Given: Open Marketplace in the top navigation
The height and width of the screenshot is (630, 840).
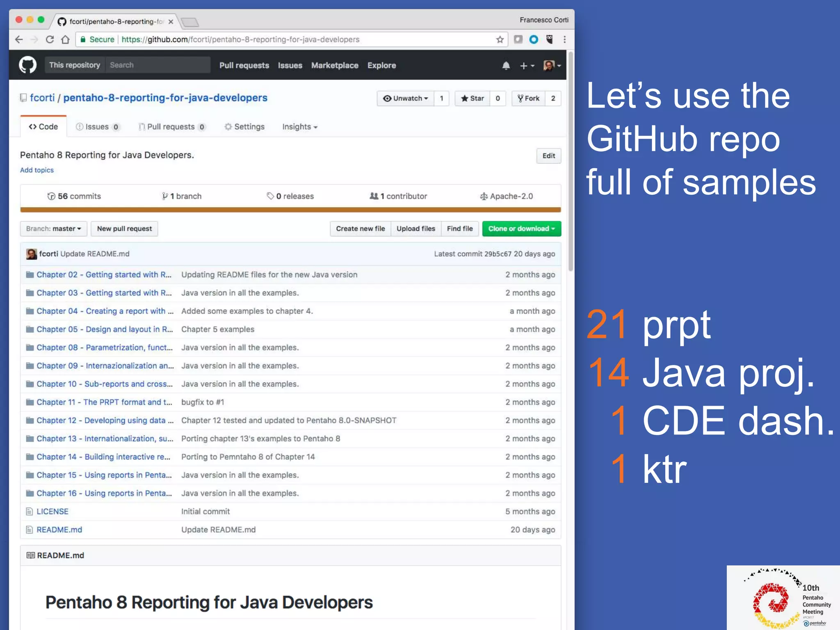Looking at the screenshot, I should point(335,65).
